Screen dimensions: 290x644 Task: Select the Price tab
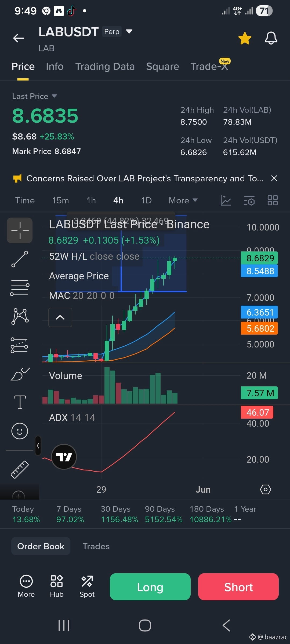click(x=23, y=66)
